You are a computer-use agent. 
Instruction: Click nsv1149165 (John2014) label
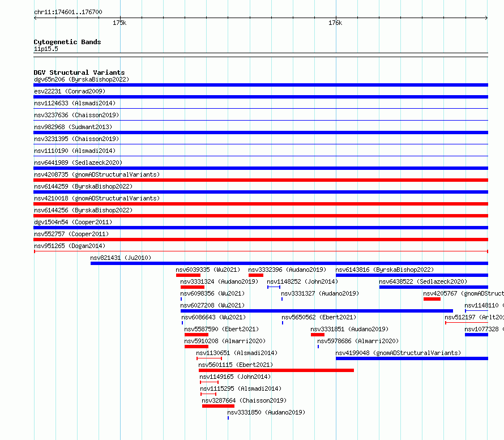235,377
